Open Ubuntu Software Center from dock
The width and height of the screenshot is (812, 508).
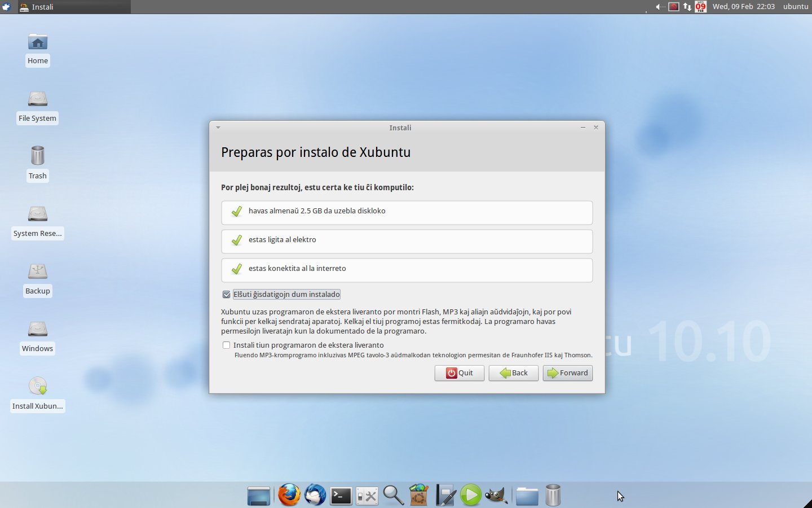pyautogui.click(x=419, y=495)
